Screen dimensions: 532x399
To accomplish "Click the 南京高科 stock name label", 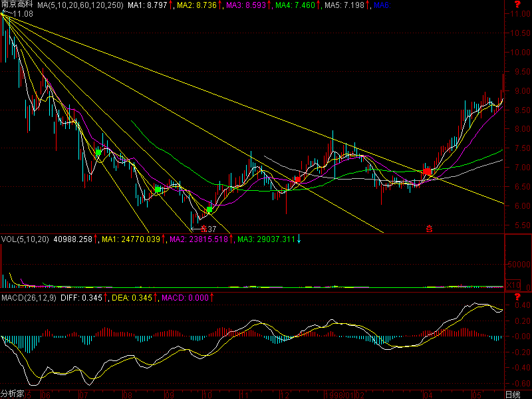I will click(x=17, y=5).
